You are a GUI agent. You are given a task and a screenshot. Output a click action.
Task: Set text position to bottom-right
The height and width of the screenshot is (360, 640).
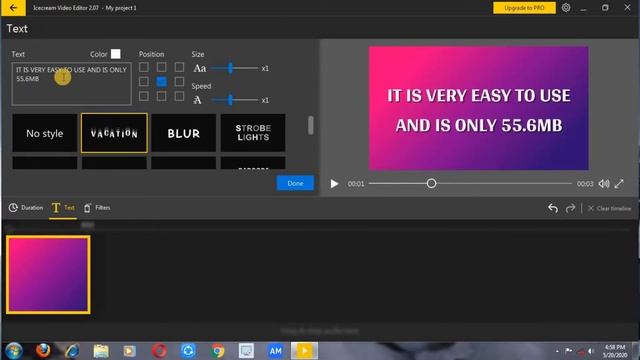tap(179, 96)
